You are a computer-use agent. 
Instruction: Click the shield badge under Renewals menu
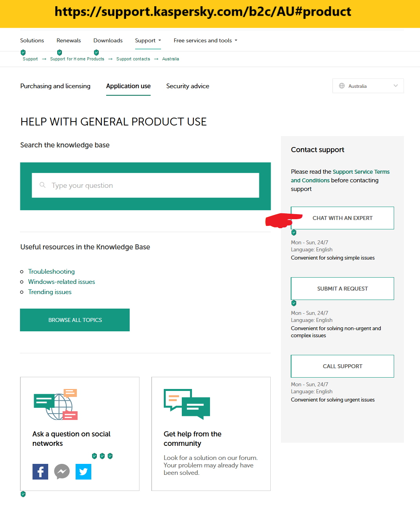click(60, 52)
